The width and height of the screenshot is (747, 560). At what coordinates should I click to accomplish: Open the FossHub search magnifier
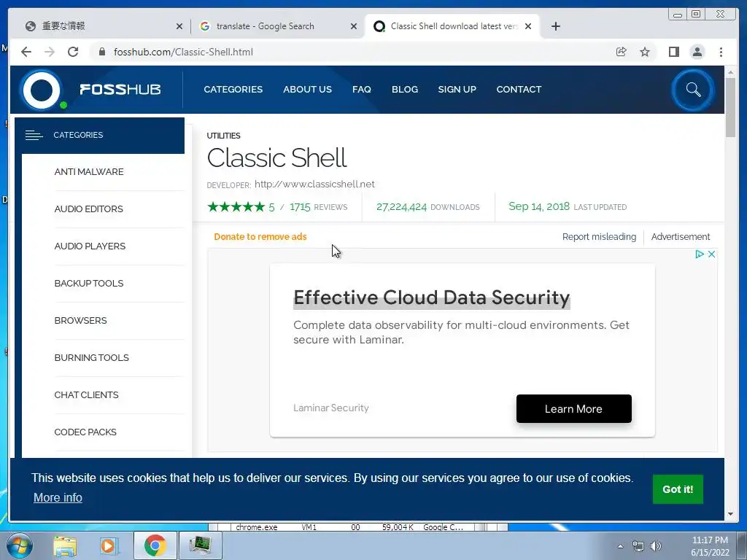point(693,90)
